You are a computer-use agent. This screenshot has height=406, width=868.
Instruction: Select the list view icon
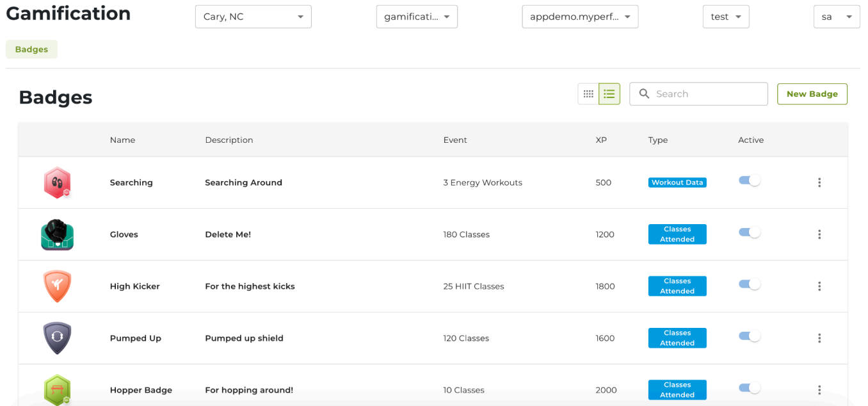tap(609, 94)
